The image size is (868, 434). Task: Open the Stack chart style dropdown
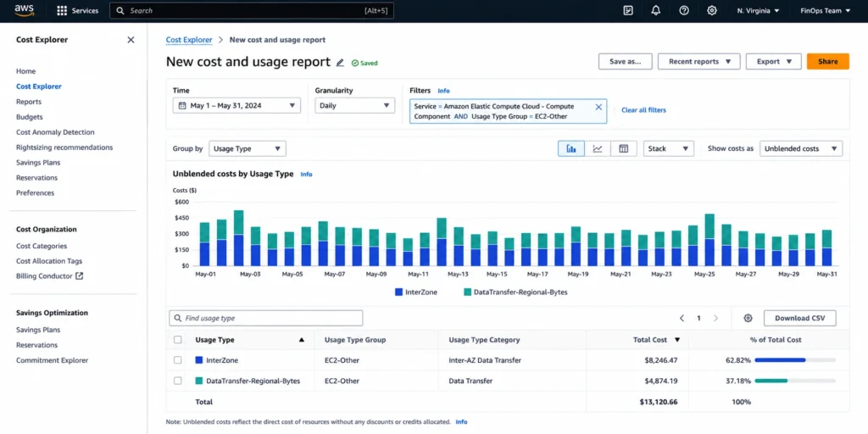668,148
